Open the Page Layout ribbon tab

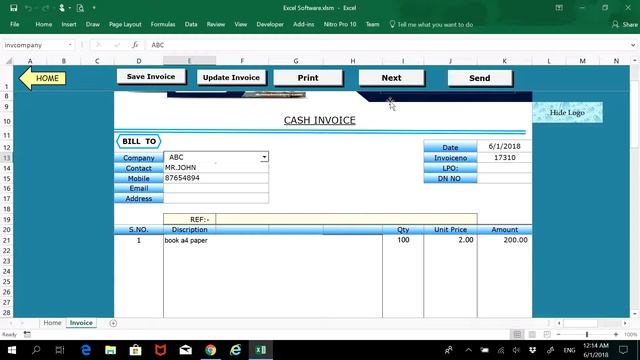(x=125, y=24)
